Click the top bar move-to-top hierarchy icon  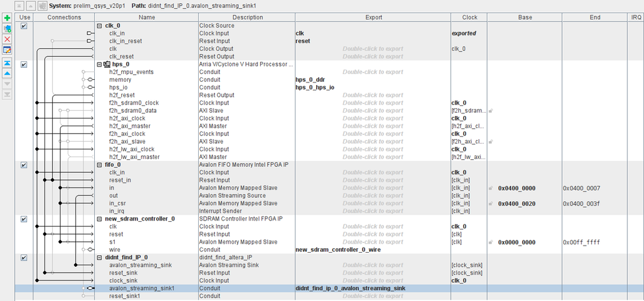(x=20, y=6)
